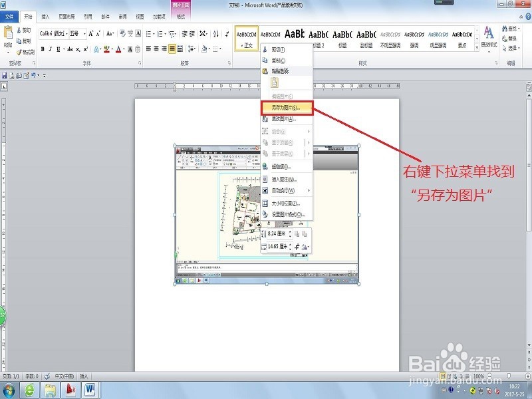This screenshot has height=399, width=532.
Task: Click the Replace (替换) button
Action: click(x=509, y=39)
